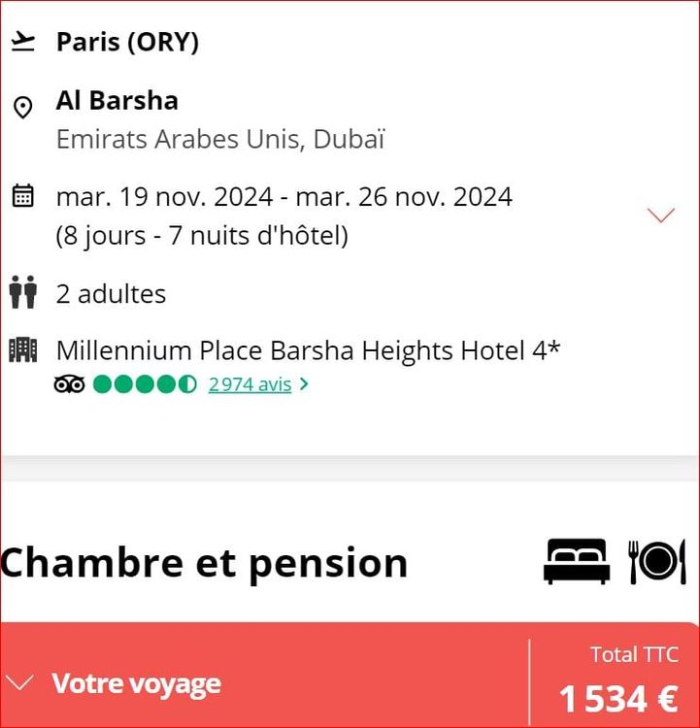Click the Votre voyage label
This screenshot has width=700, height=728.
[136, 684]
